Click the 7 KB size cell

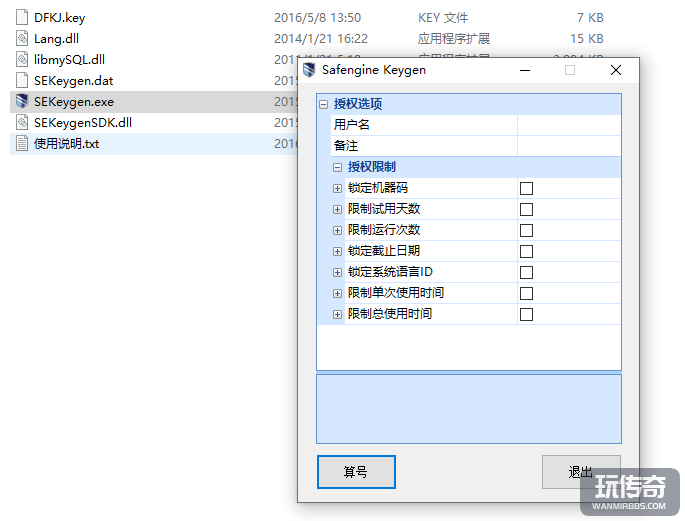click(x=590, y=17)
